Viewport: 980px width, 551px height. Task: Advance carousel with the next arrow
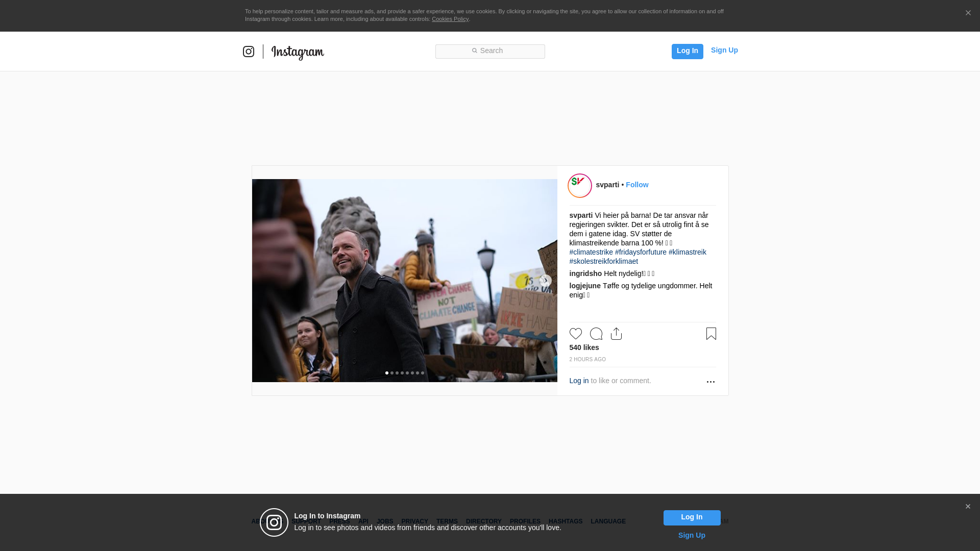pyautogui.click(x=545, y=281)
